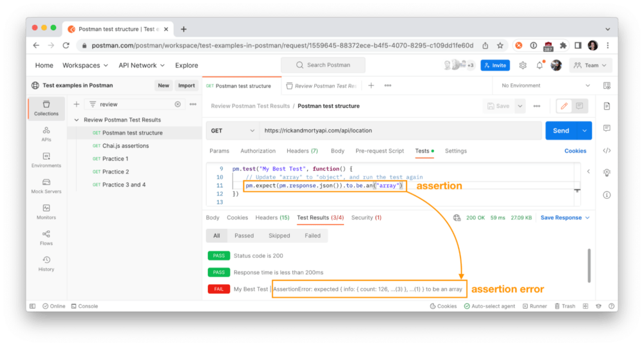The width and height of the screenshot is (644, 346).
Task: Change the GET method dropdown
Action: pos(232,131)
